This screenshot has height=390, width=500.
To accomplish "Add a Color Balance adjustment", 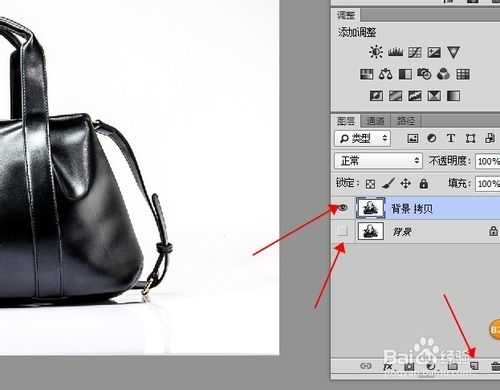I will pos(386,74).
